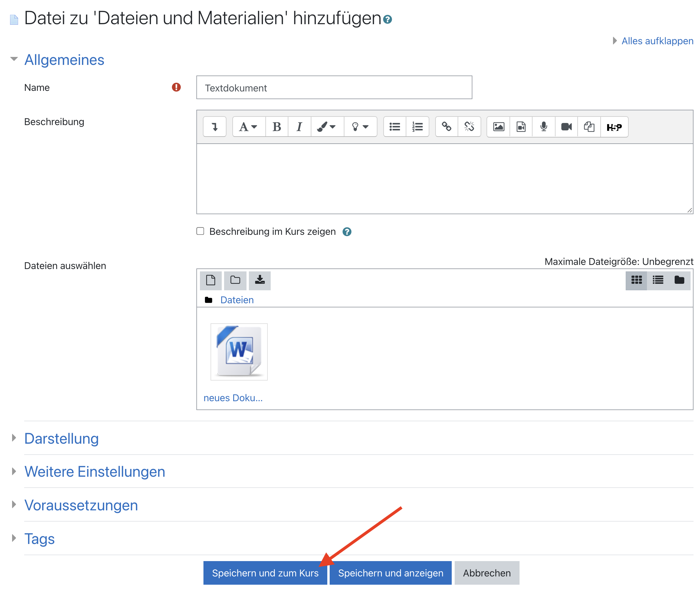The height and width of the screenshot is (590, 700).
Task: Click the record audio microphone icon
Action: click(x=543, y=127)
